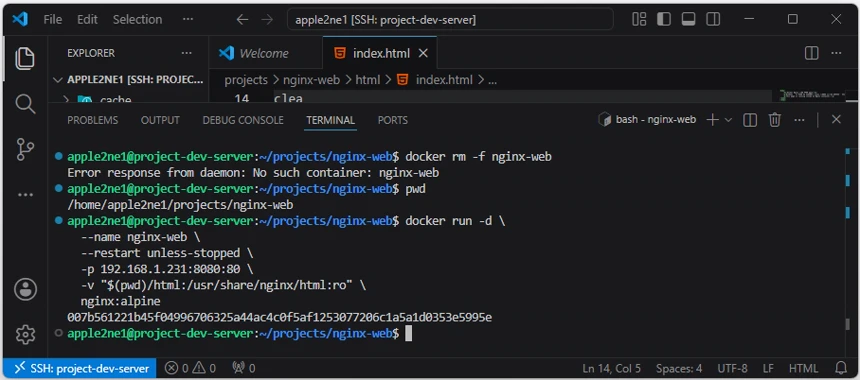860x380 pixels.
Task: Kill terminal with trash icon
Action: coord(774,120)
